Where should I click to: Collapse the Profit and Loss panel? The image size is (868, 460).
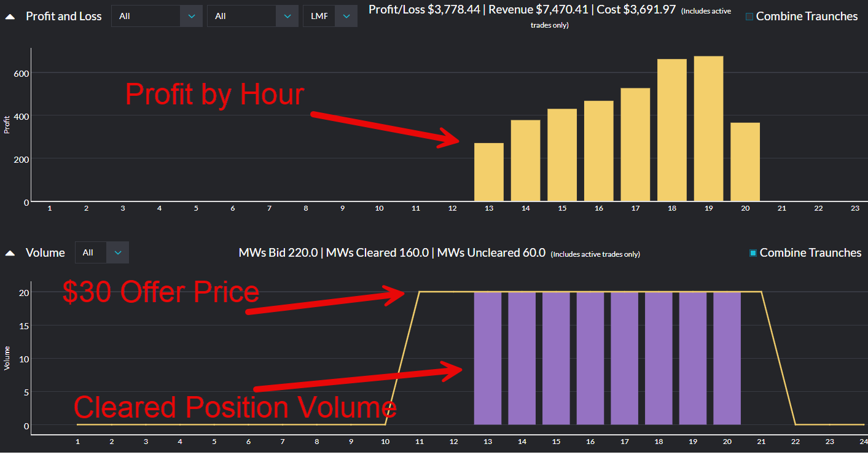click(x=10, y=17)
